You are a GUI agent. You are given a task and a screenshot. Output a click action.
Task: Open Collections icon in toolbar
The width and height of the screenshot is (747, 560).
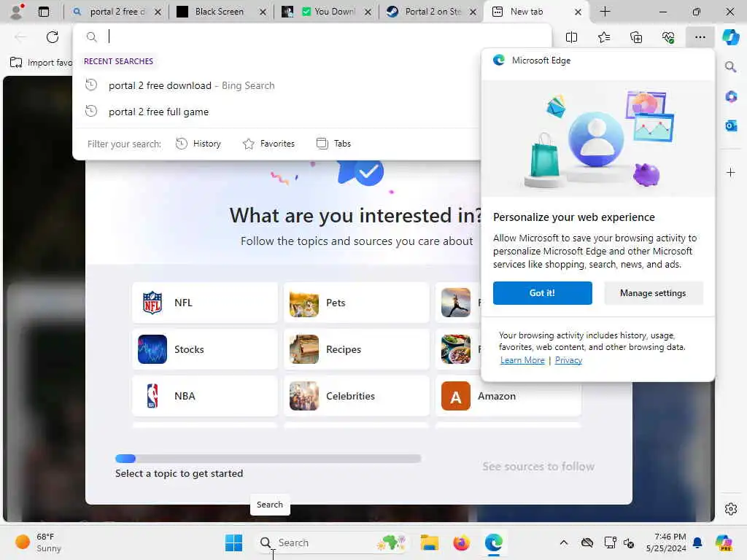(x=636, y=37)
